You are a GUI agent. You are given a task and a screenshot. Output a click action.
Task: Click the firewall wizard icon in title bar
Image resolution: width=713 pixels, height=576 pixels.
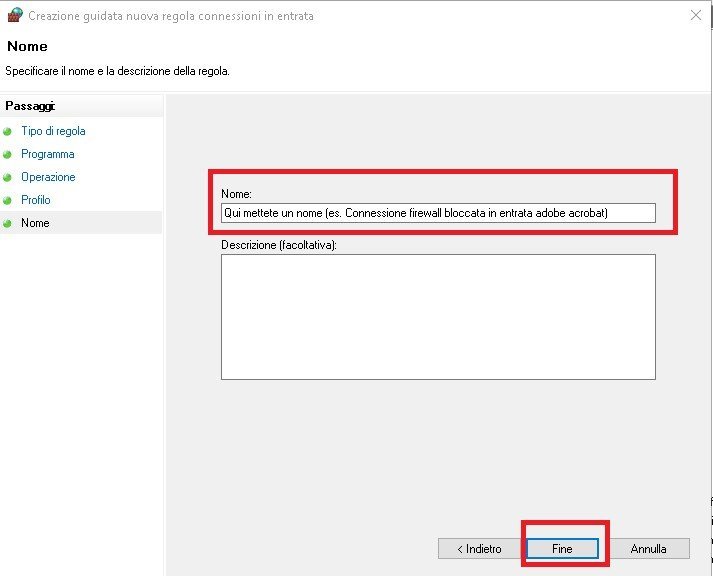15,15
